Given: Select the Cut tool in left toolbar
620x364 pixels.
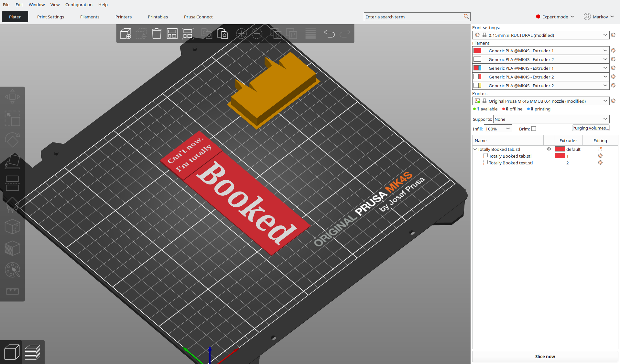Looking at the screenshot, I should tap(12, 183).
